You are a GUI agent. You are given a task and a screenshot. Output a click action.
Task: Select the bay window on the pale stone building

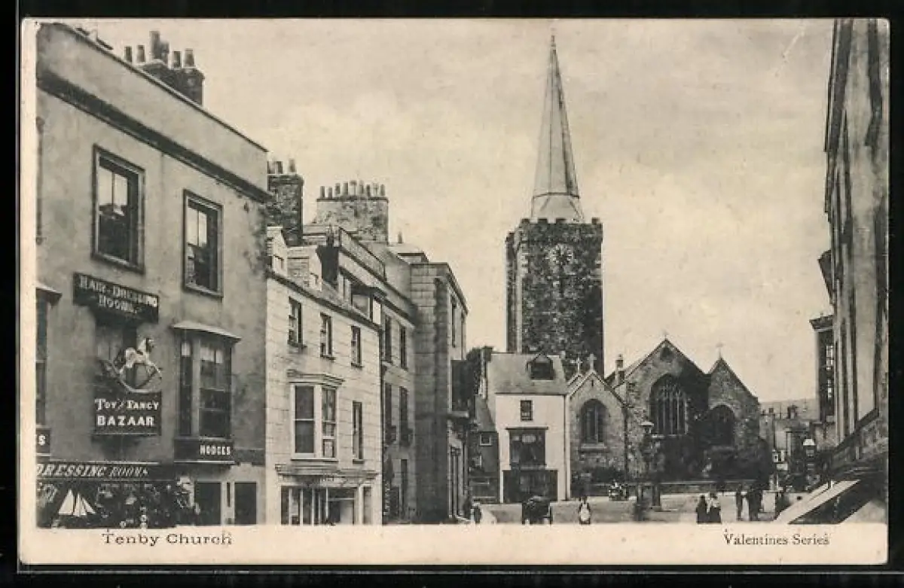pyautogui.click(x=315, y=419)
